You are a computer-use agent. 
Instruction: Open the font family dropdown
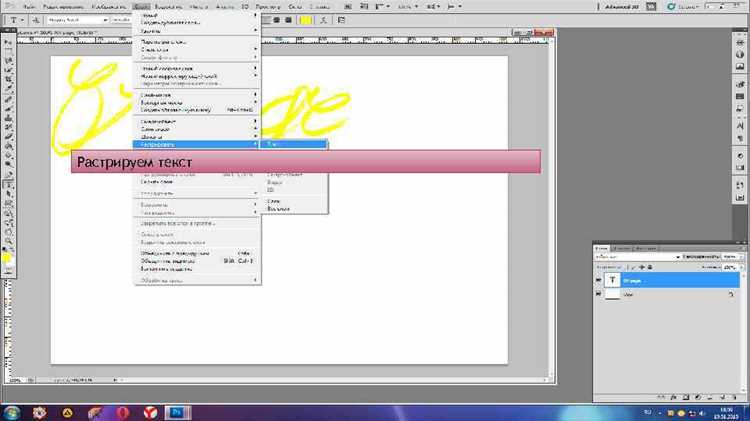(x=77, y=20)
